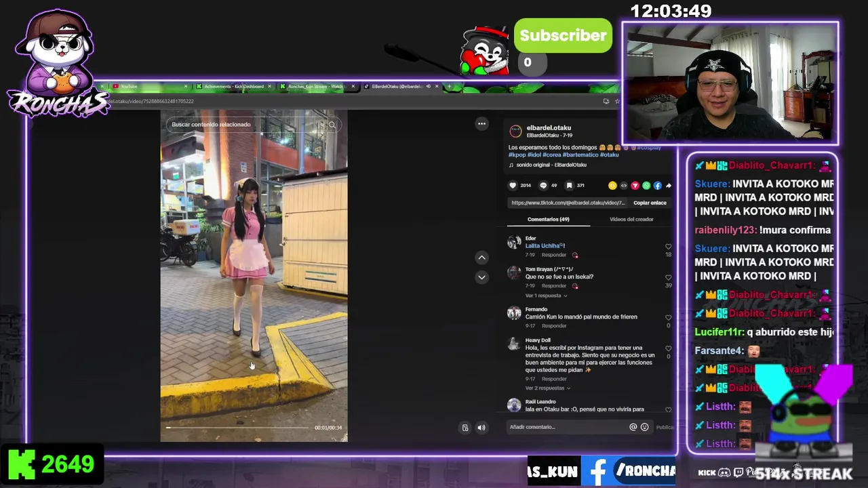Bookmark this page with the star icon
Screen dimensions: 868x488
616,101
